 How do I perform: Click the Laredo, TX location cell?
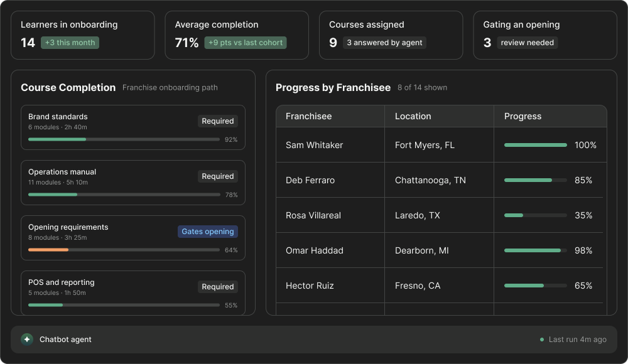(440, 215)
